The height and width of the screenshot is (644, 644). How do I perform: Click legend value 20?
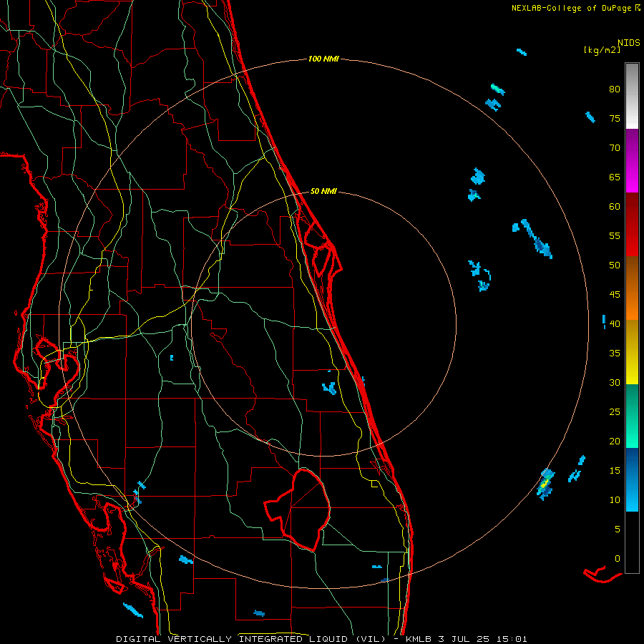(615, 441)
